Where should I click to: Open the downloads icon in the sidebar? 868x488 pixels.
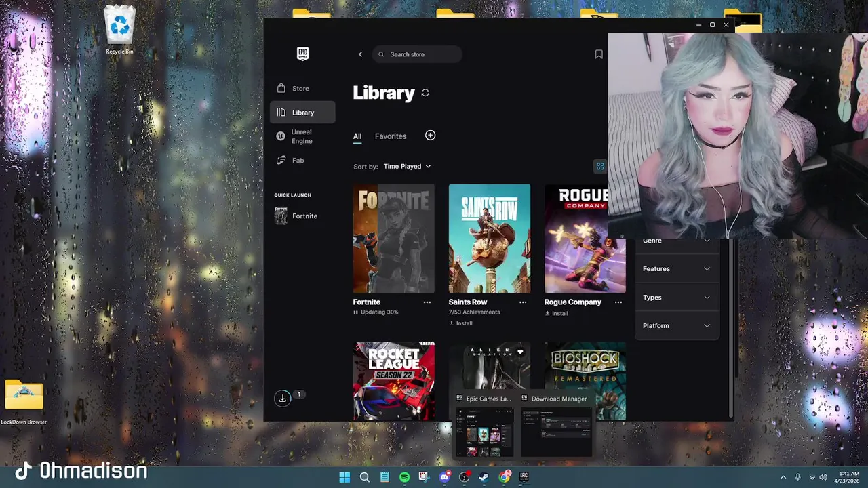tap(283, 398)
